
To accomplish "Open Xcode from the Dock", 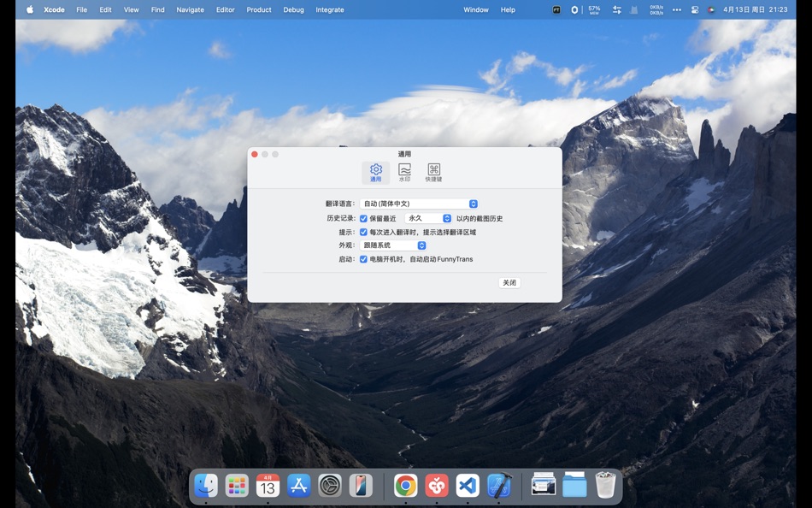I will [499, 485].
